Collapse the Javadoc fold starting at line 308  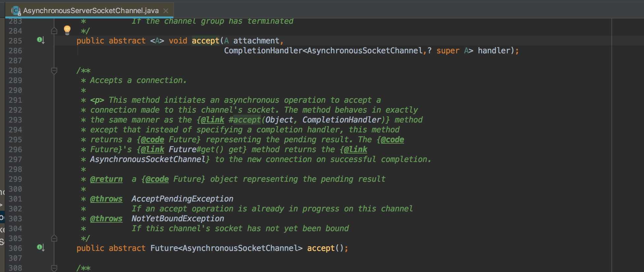pyautogui.click(x=54, y=268)
